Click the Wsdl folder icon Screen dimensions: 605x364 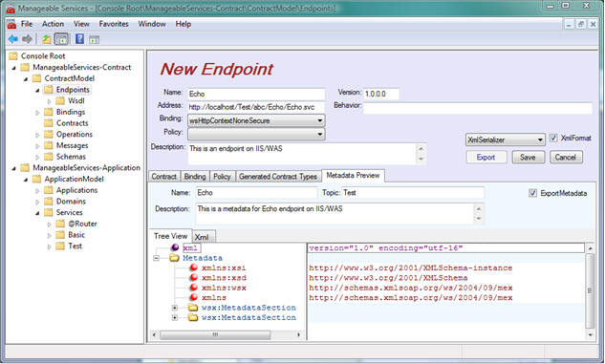(60, 100)
